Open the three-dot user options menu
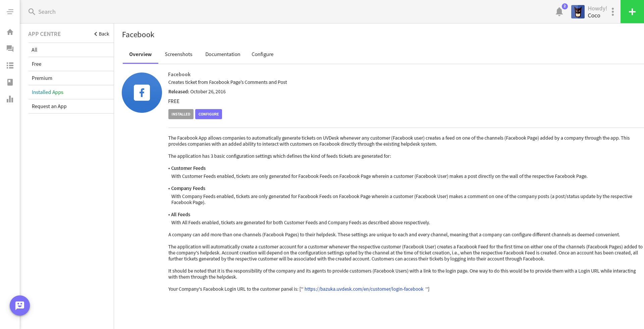Screen dimensions: 644x329 [x=613, y=12]
